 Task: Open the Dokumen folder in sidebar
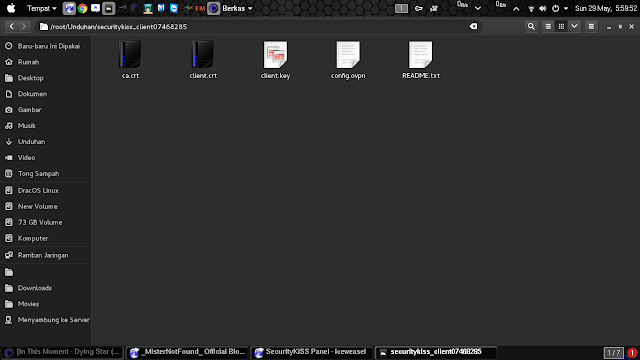tap(45, 94)
